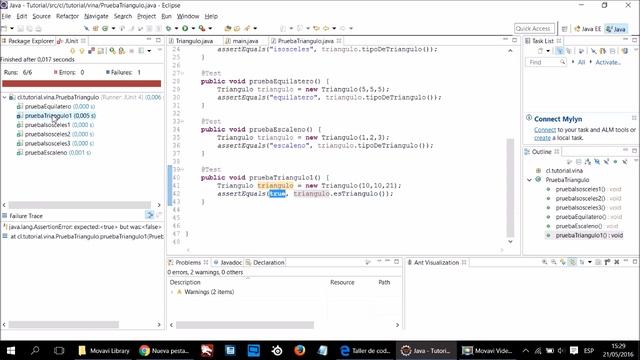Click Connect link in Connect Mylyn
The height and width of the screenshot is (360, 640).
coord(545,130)
